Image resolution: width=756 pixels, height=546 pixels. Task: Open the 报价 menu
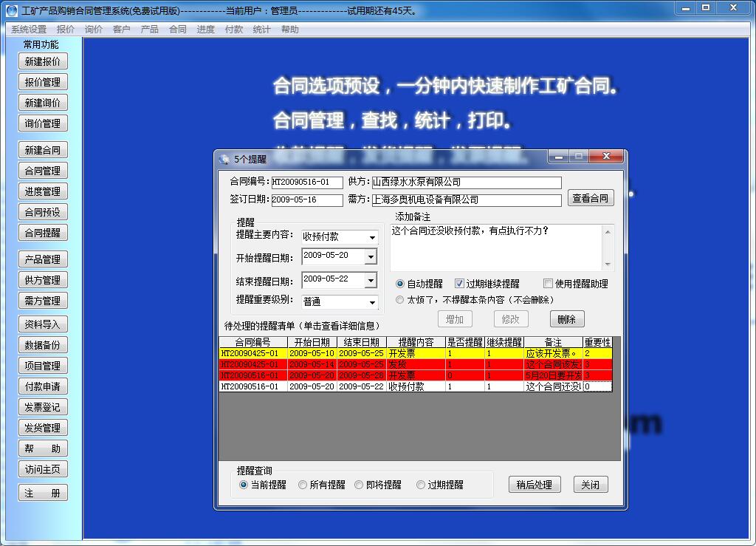pos(66,30)
